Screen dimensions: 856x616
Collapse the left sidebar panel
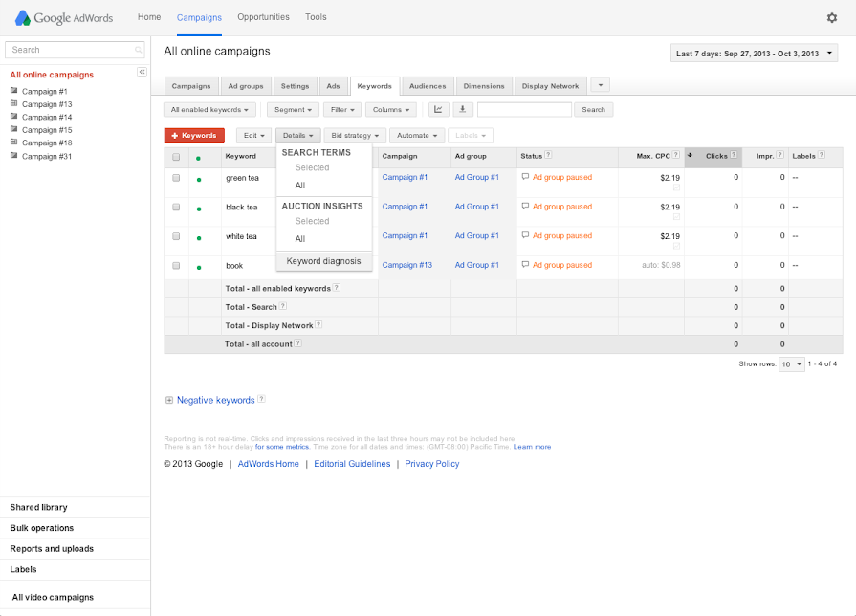tap(142, 72)
